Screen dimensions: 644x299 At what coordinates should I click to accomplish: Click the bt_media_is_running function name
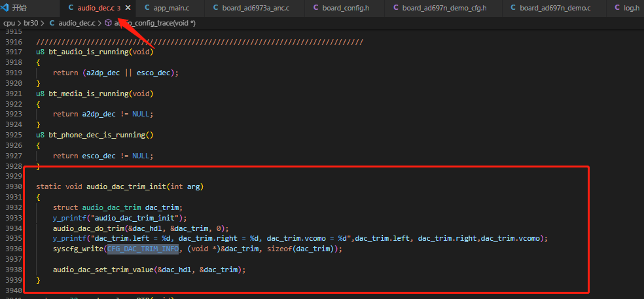[89, 94]
